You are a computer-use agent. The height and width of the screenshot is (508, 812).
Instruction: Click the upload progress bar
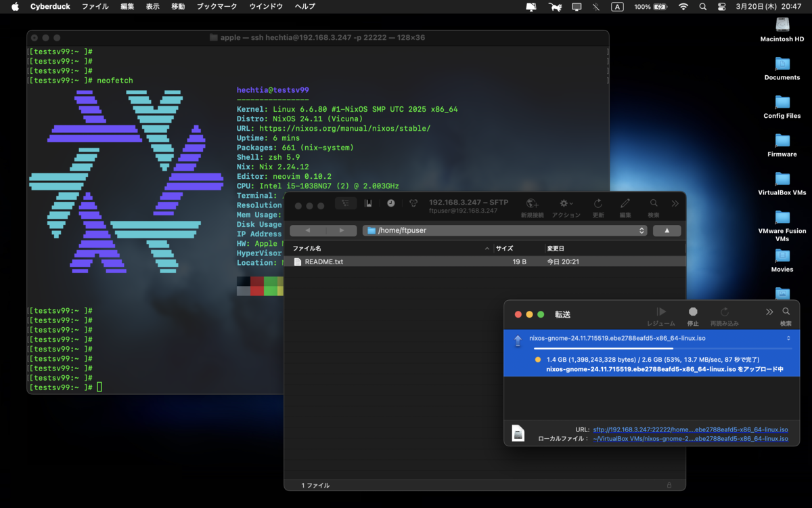tap(662, 348)
